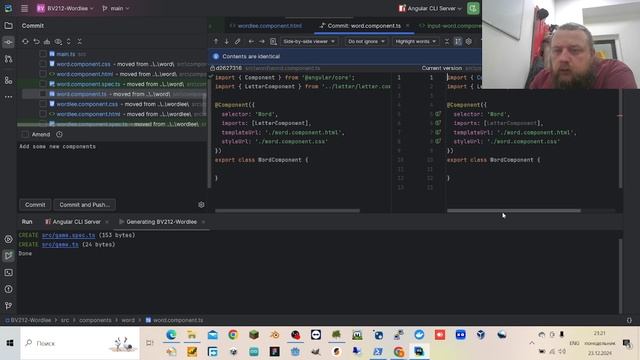This screenshot has width=640, height=360.
Task: Open More tool windows ellipsis in sidebar
Action: click(8, 97)
